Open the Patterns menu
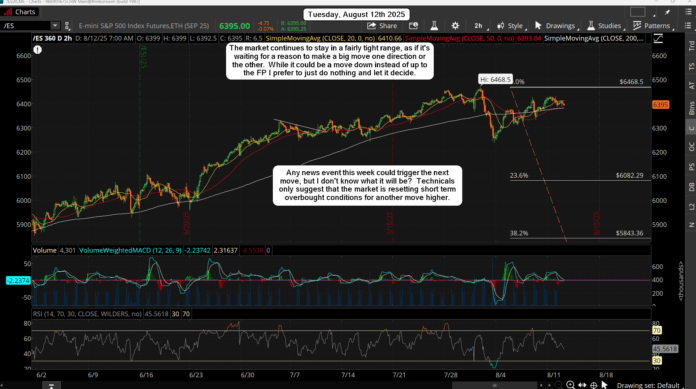The width and height of the screenshot is (696, 389). (x=652, y=26)
